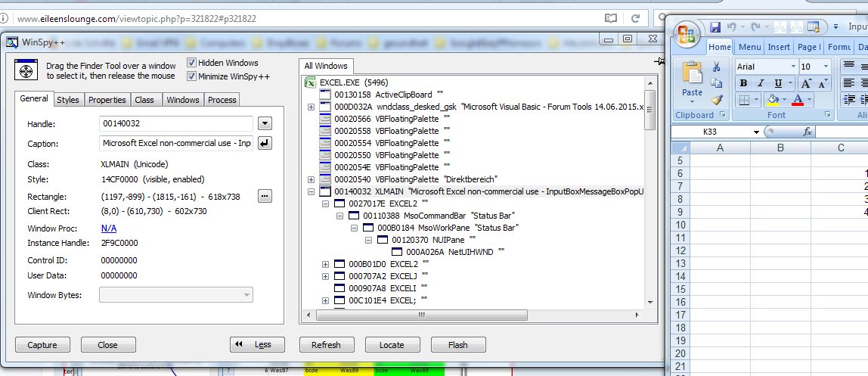
Task: Select cell A6 in the Excel sheet
Action: 721,173
